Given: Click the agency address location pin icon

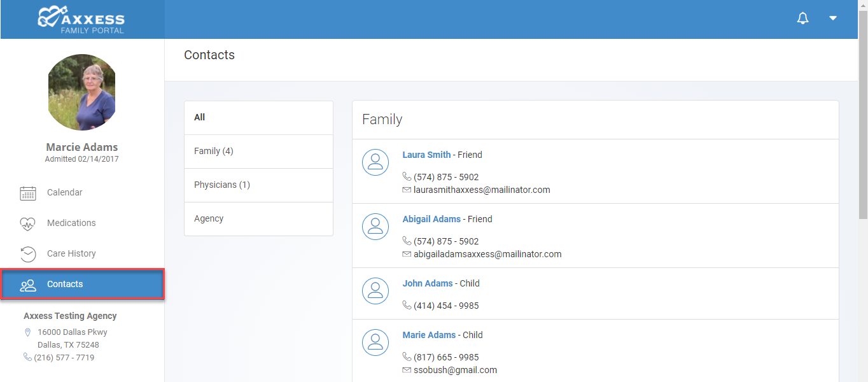Looking at the screenshot, I should click(x=27, y=332).
